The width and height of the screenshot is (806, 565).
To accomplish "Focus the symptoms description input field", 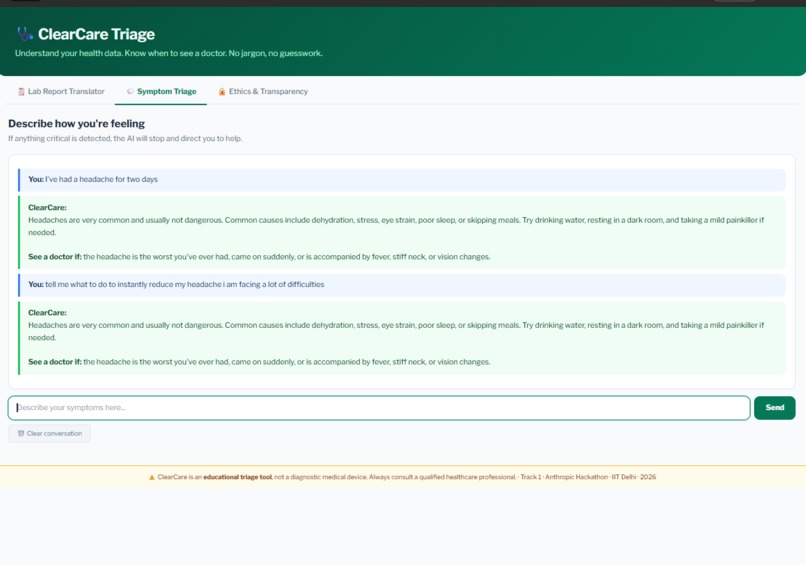I will tap(379, 408).
